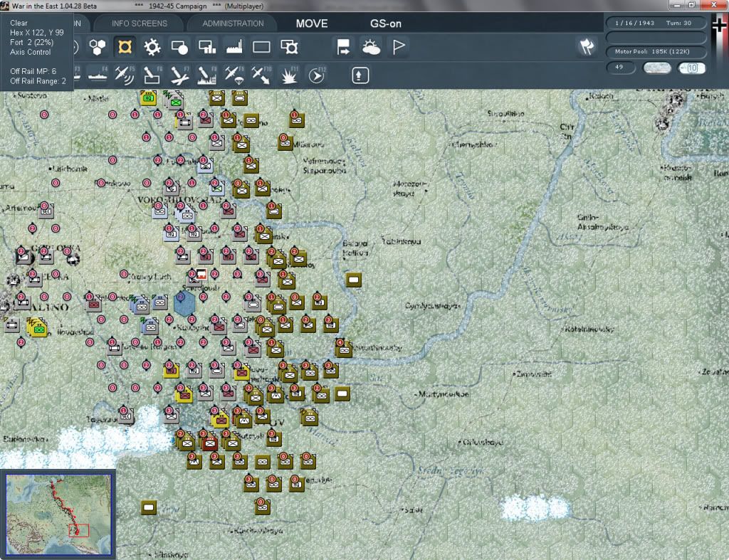Image resolution: width=729 pixels, height=560 pixels.
Task: Select the red unit counter near Rostov
Action: [x=210, y=443]
